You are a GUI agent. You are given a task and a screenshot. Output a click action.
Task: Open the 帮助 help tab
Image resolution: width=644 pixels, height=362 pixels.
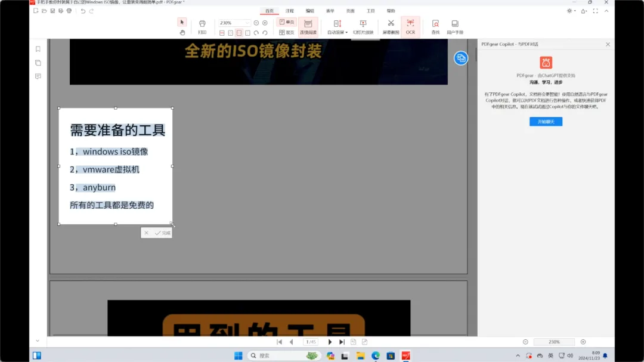tap(391, 11)
